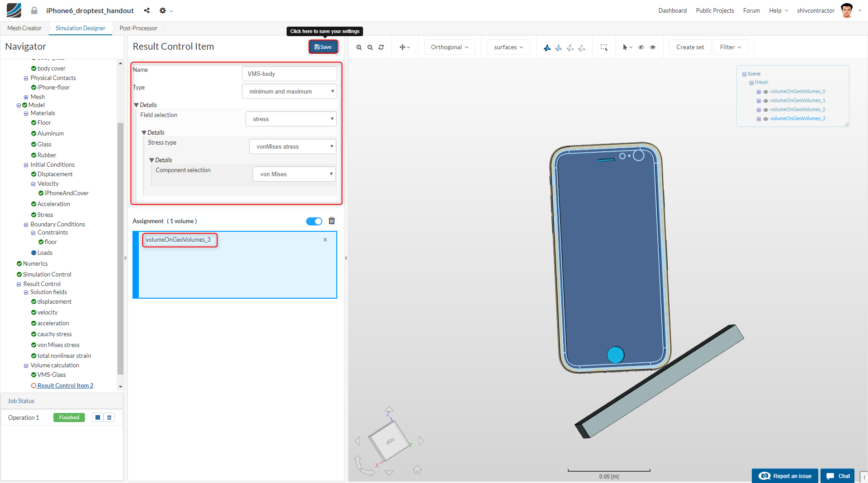This screenshot has width=868, height=483.
Task: Toggle visibility of volumeOnGeoVolumes_0
Action: click(x=766, y=92)
